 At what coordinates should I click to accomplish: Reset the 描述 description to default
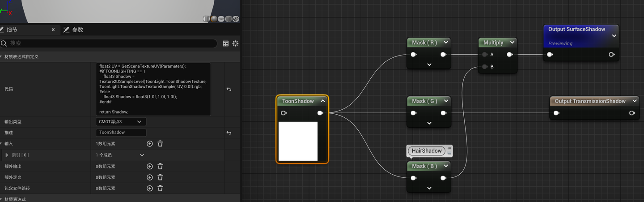tap(229, 133)
